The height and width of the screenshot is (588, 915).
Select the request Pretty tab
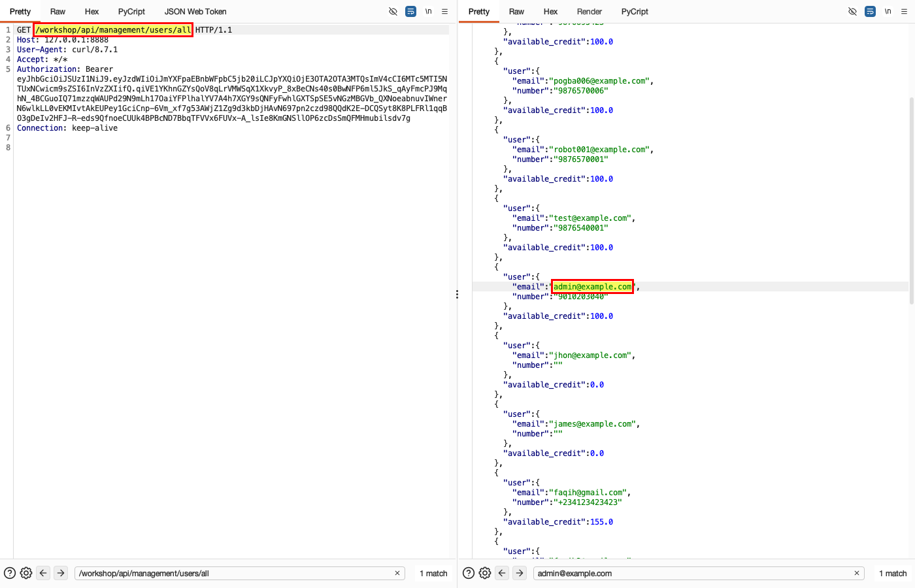[20, 12]
